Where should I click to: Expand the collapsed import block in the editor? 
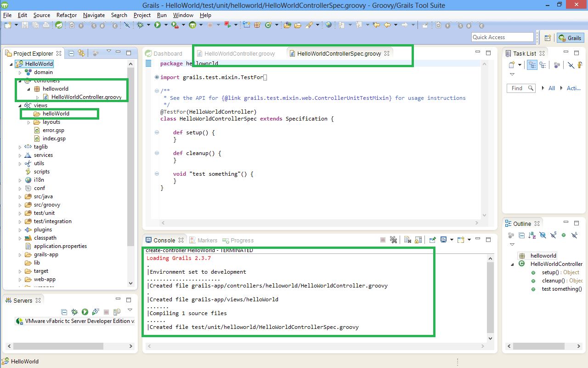tap(157, 77)
